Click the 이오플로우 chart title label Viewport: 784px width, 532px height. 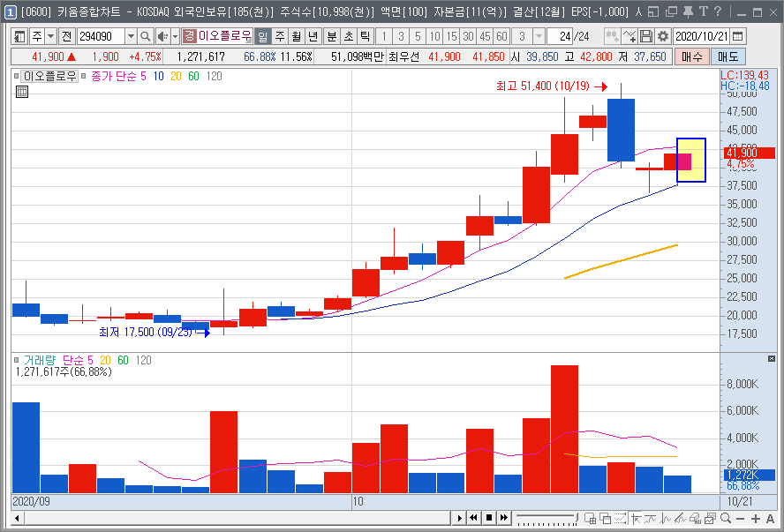point(50,77)
